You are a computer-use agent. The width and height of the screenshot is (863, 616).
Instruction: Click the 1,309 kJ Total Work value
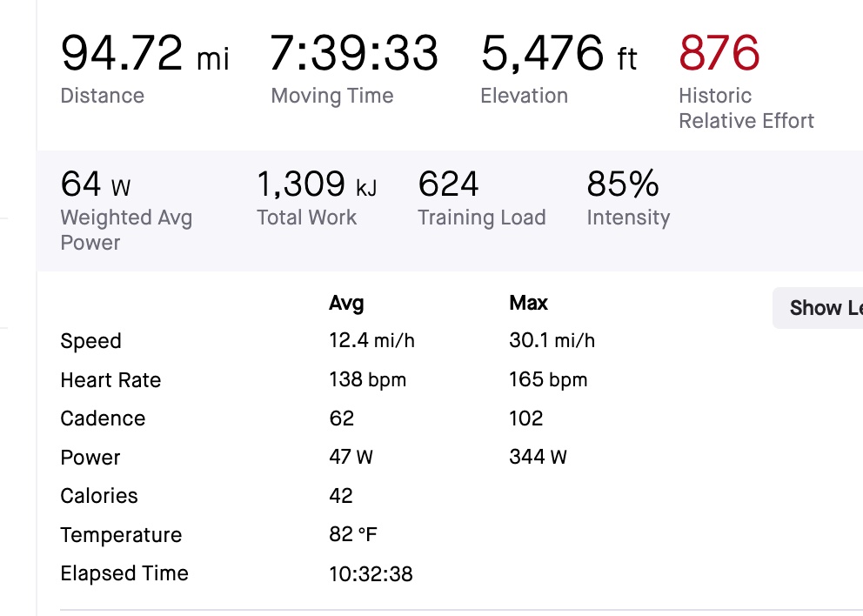[317, 184]
